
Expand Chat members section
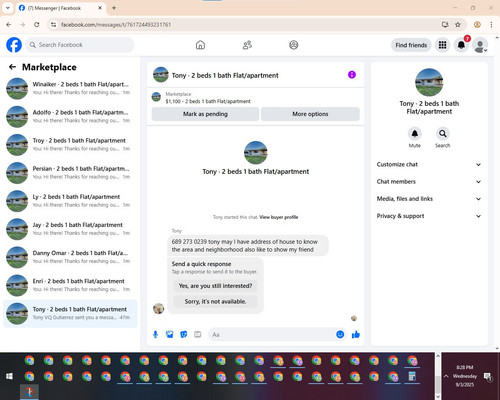point(429,182)
